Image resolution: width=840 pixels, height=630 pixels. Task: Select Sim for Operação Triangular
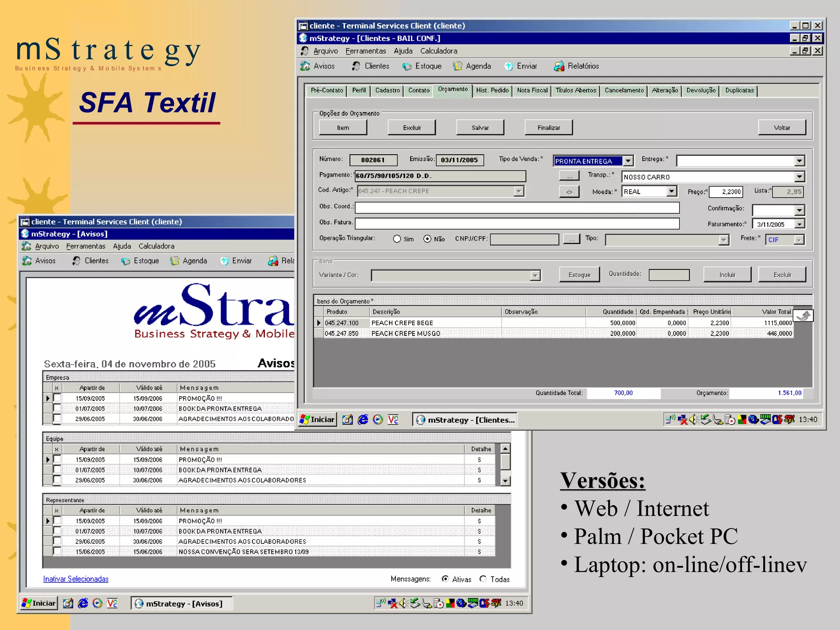pyautogui.click(x=397, y=239)
